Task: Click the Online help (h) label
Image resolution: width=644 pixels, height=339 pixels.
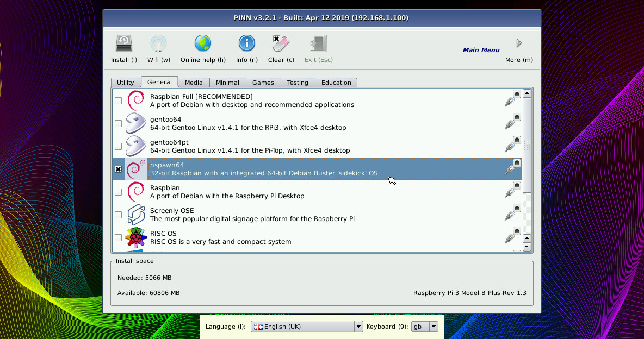Action: (203, 60)
